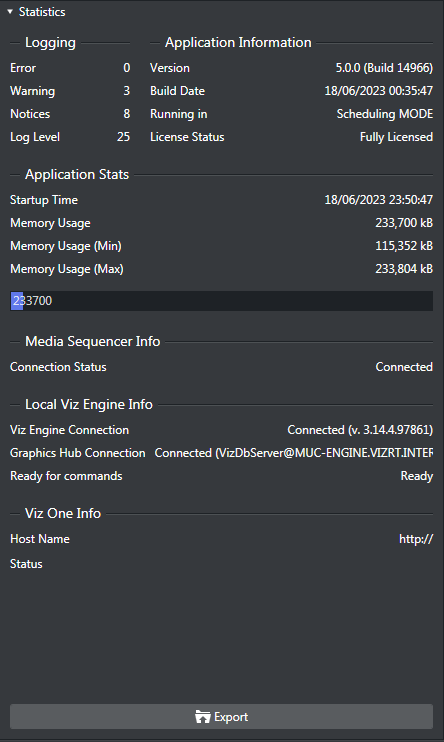Click the Export button

pyautogui.click(x=222, y=716)
